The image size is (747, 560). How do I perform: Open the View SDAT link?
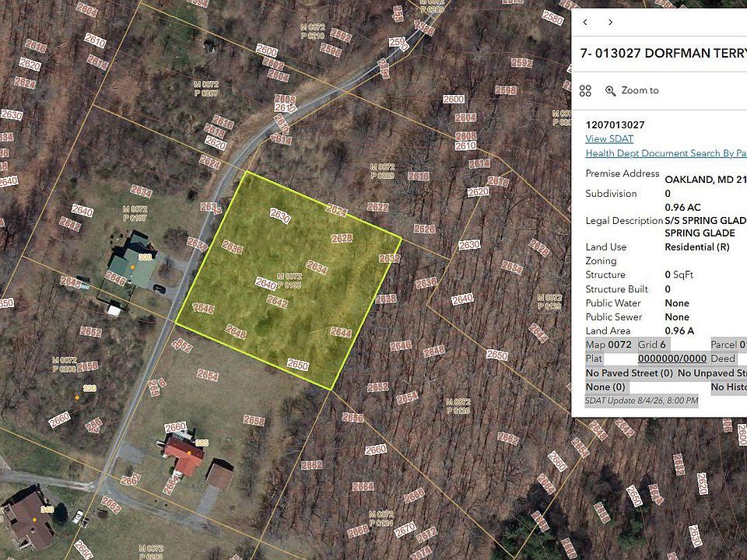pyautogui.click(x=609, y=139)
